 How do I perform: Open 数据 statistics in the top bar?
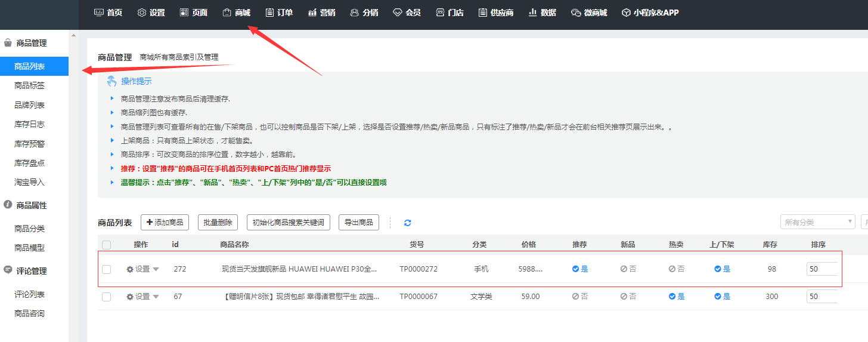coord(542,13)
